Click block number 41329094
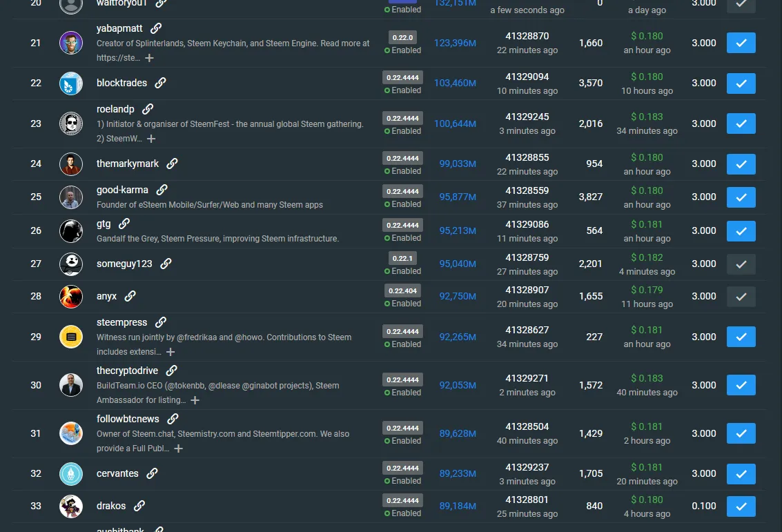The height and width of the screenshot is (532, 782). click(x=527, y=77)
